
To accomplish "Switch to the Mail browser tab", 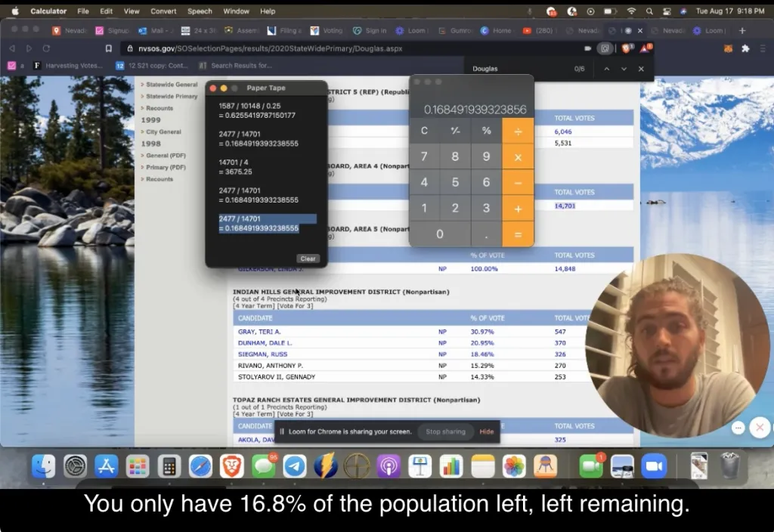I will [156, 30].
